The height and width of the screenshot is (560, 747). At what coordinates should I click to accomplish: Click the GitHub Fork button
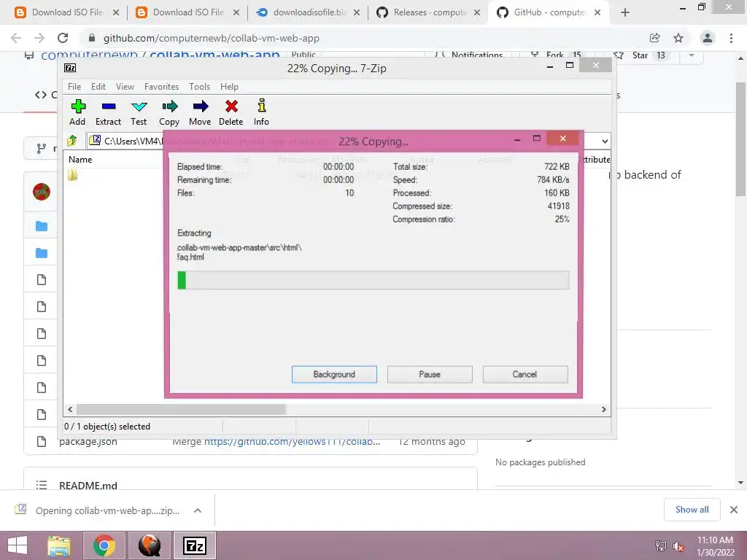[555, 55]
